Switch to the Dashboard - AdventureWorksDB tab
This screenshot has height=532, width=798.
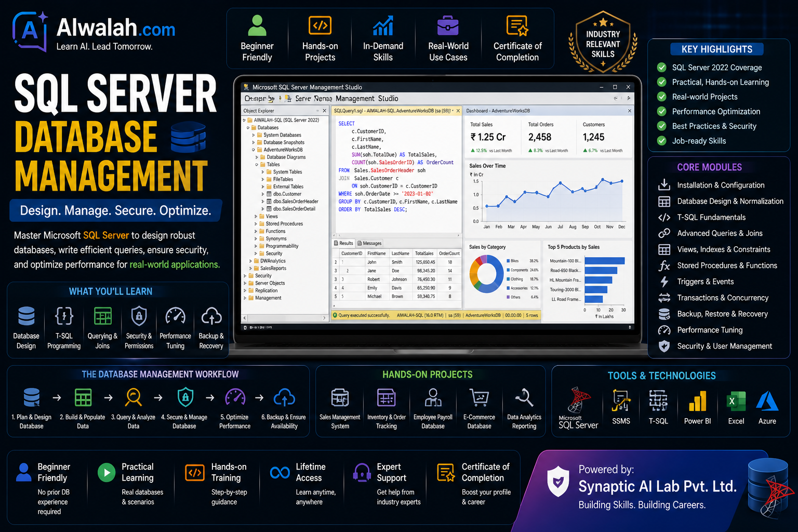tap(498, 111)
